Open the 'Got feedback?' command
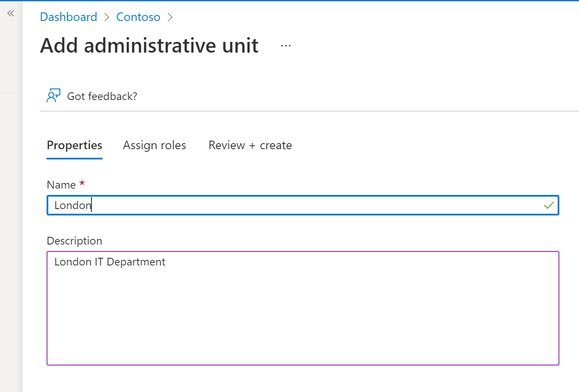The width and height of the screenshot is (579, 392). coord(102,96)
